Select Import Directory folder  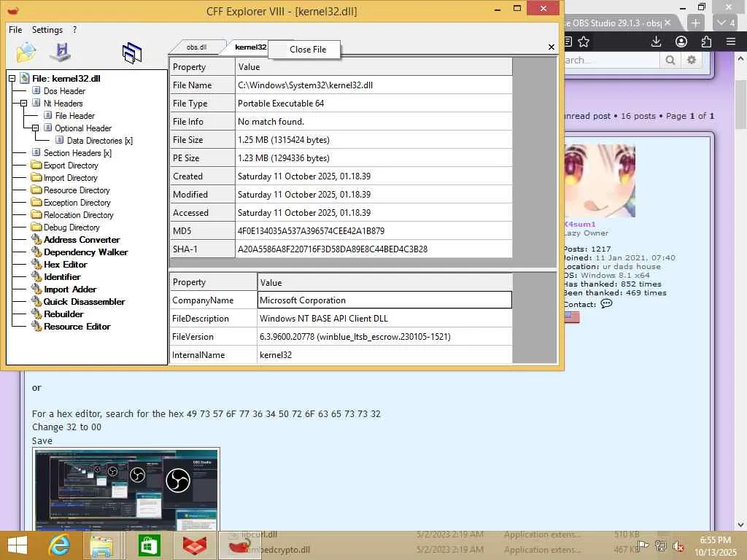[x=70, y=178]
